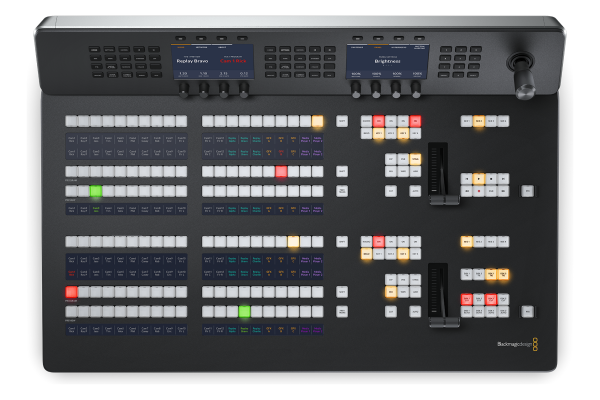This screenshot has width=600, height=400.
Task: Click the first lit red DSK CUT button
Action: tap(466, 299)
